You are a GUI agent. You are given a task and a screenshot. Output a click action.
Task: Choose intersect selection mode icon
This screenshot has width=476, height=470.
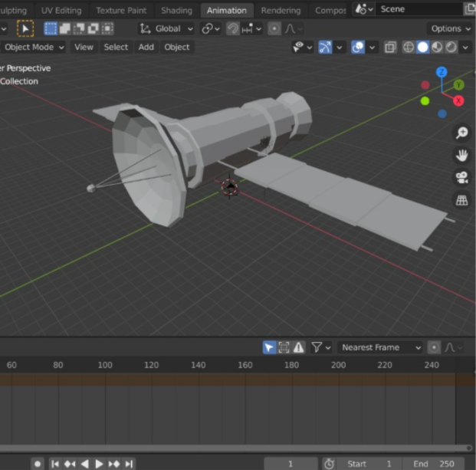tap(107, 29)
